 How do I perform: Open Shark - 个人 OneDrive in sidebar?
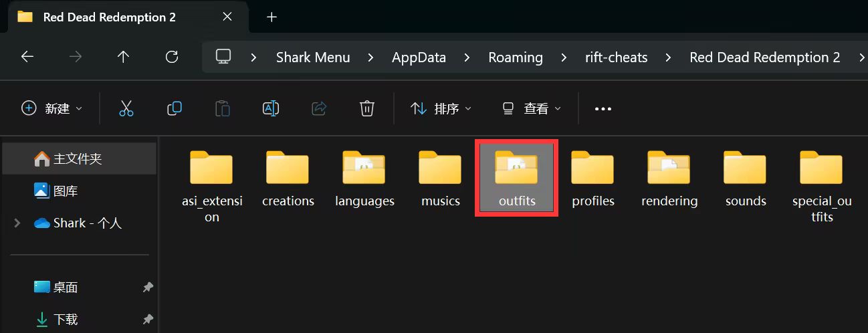(79, 223)
